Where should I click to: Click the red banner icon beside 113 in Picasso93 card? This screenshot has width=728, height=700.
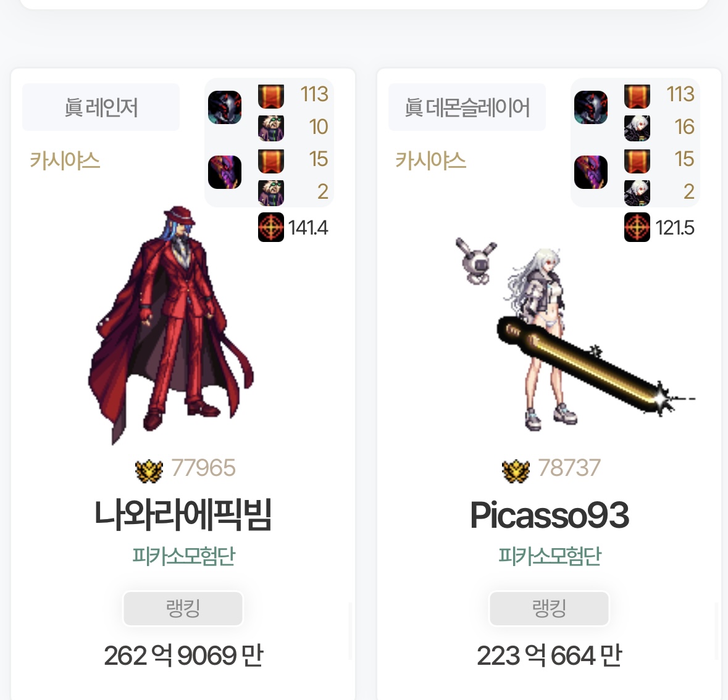pyautogui.click(x=637, y=96)
